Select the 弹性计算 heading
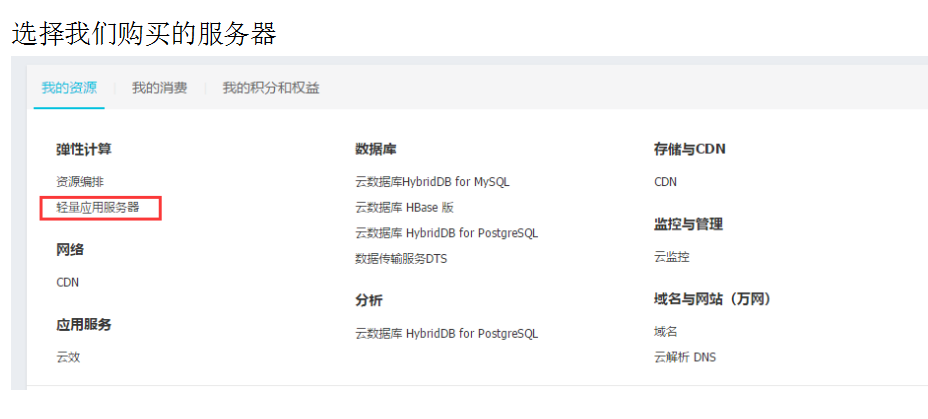 pos(84,149)
